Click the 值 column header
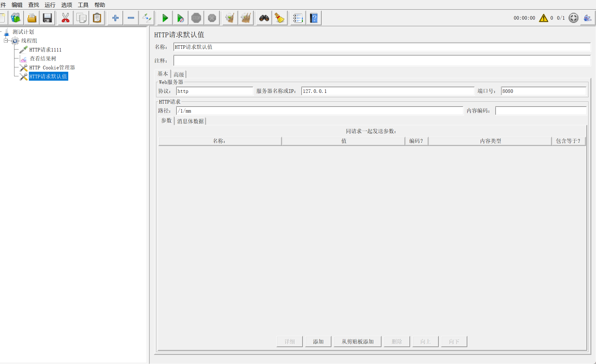The image size is (596, 364). [343, 141]
